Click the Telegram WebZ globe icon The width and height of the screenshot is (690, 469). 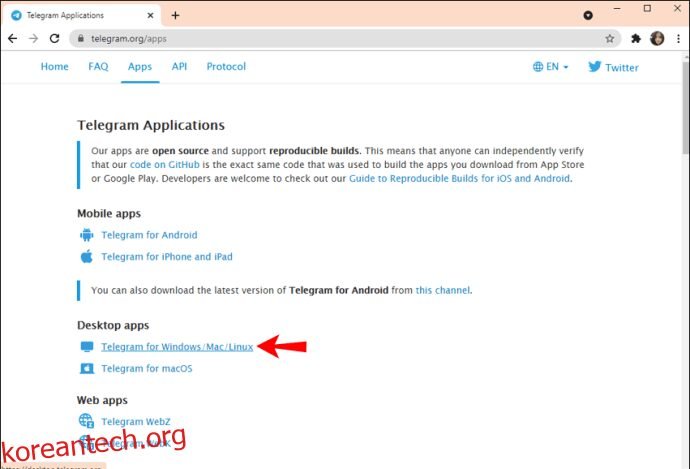(x=86, y=422)
